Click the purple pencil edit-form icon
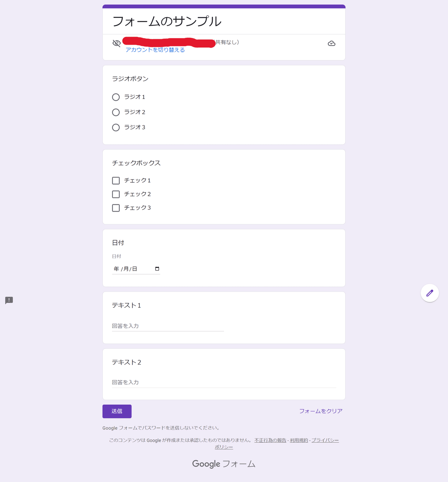Viewport: 448px width, 482px height. (x=430, y=293)
